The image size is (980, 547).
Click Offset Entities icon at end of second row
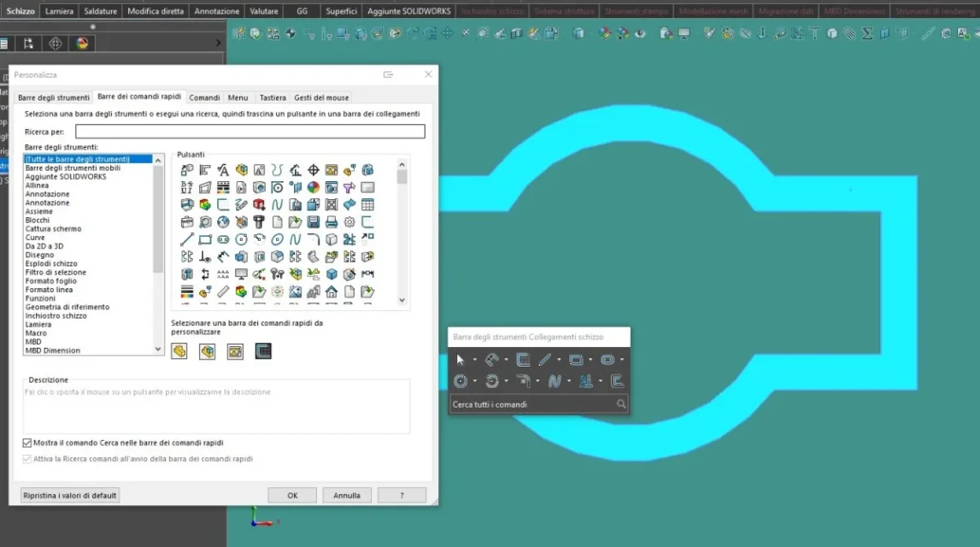[617, 380]
